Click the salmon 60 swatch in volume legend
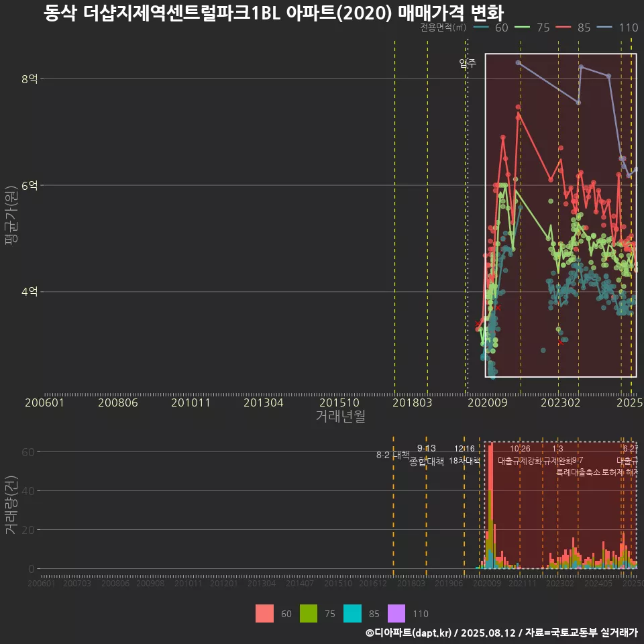644x644 pixels. (x=264, y=613)
